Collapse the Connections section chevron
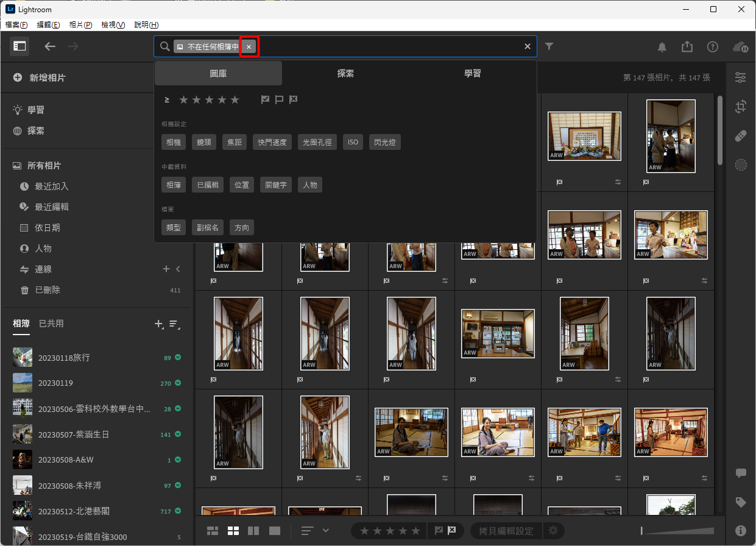The height and width of the screenshot is (546, 756). 178,269
